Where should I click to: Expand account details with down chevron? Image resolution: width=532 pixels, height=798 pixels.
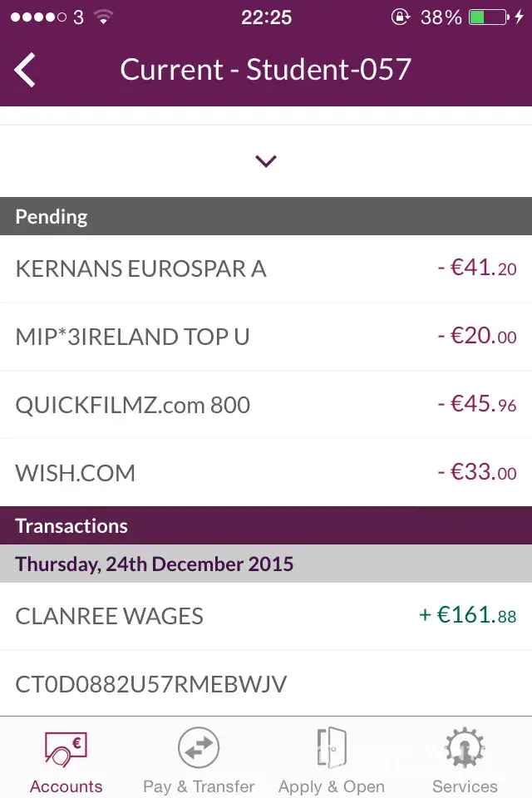266,161
